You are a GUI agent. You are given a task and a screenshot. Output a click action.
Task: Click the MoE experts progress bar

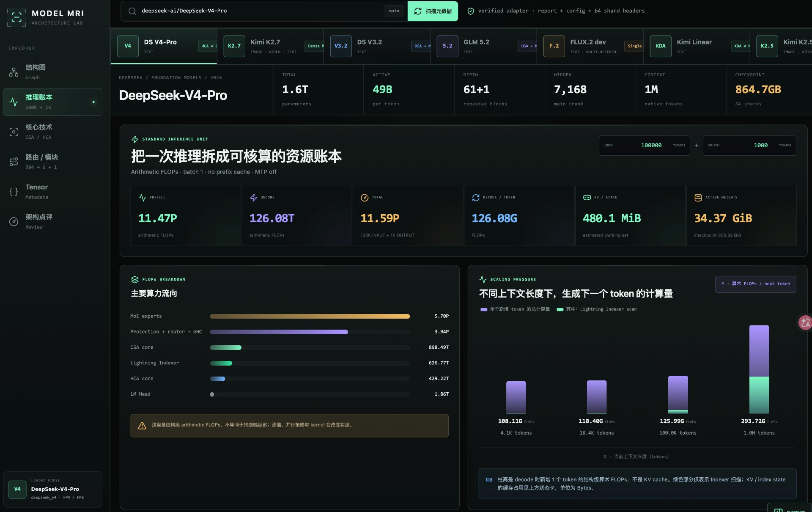click(310, 316)
